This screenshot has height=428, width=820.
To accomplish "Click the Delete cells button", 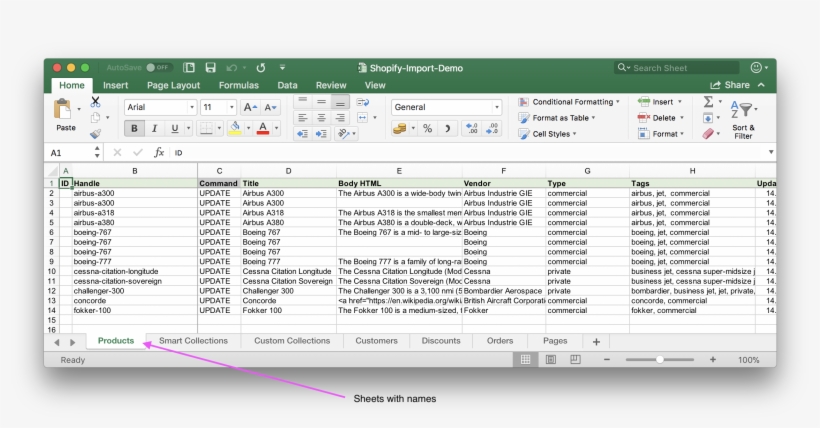I will point(660,118).
